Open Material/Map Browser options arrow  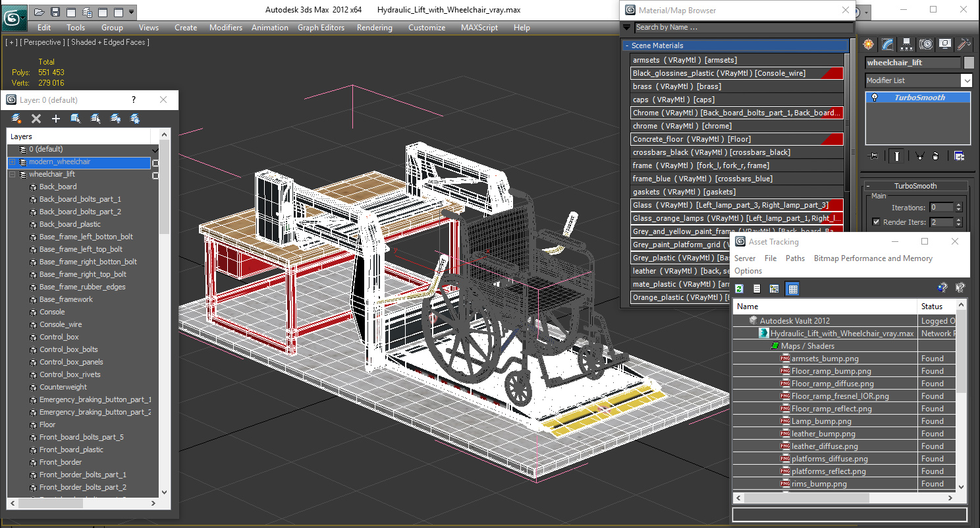click(x=626, y=28)
